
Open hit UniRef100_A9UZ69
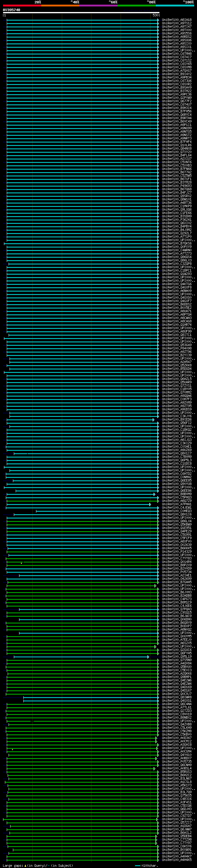[177, 450]
